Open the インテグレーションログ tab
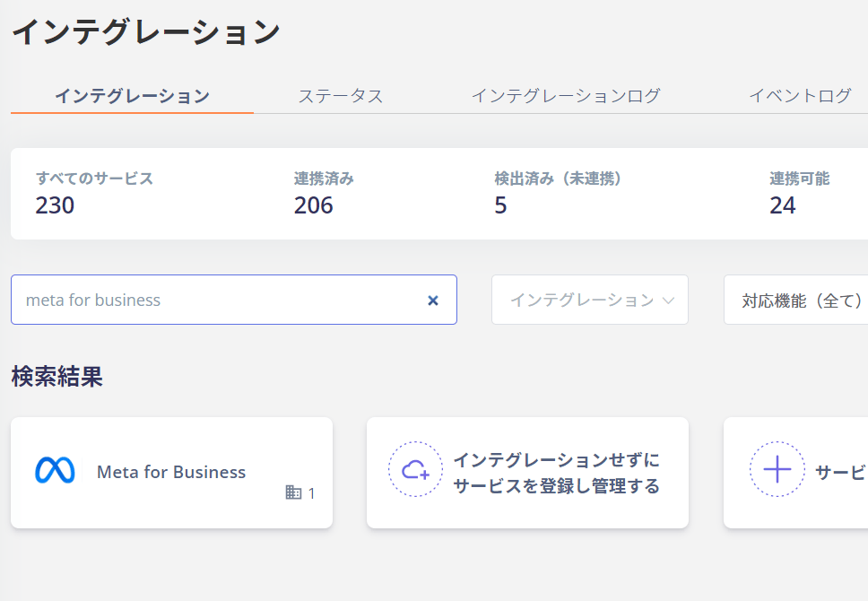Viewport: 868px width, 601px height. coord(566,96)
